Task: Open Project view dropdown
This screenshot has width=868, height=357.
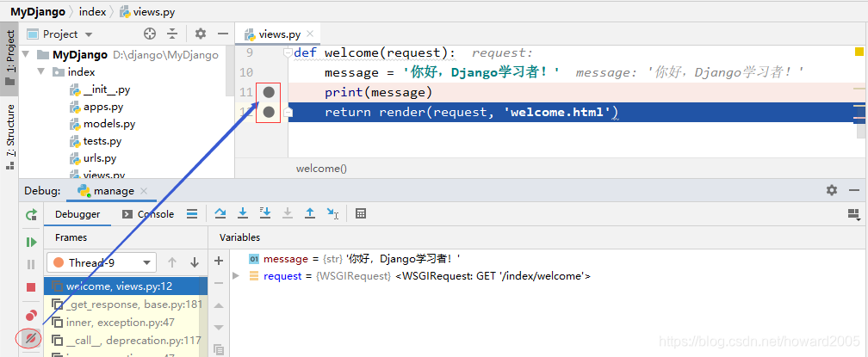Action: point(60,34)
